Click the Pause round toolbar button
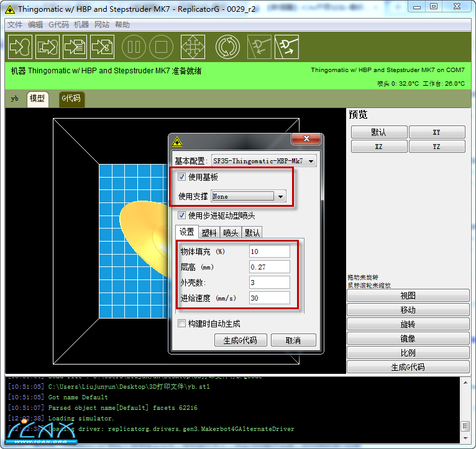 (x=134, y=47)
